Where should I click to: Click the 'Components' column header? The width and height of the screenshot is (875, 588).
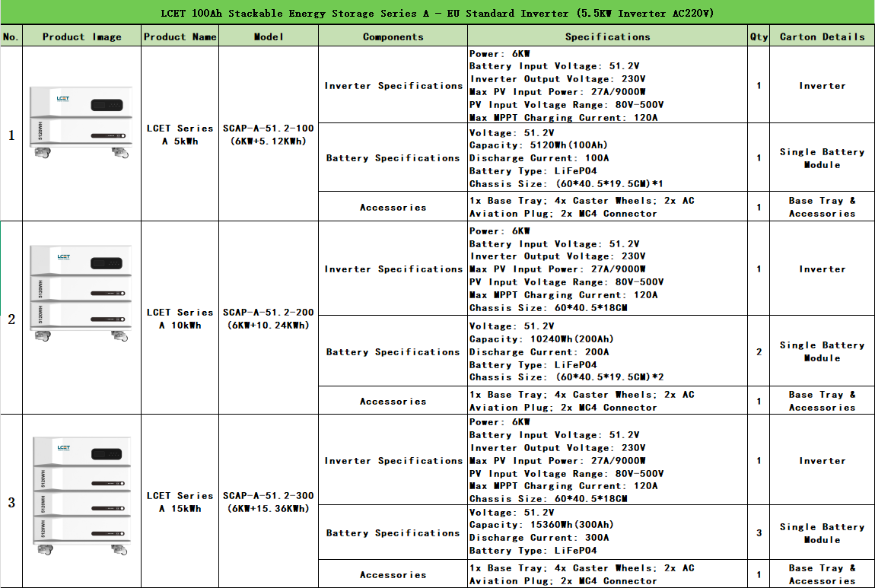coord(393,37)
